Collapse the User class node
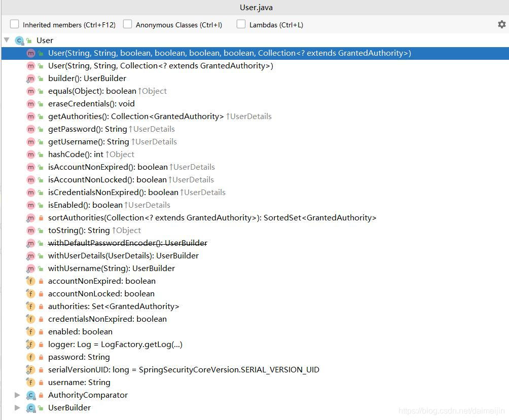509x420 pixels. (7, 40)
